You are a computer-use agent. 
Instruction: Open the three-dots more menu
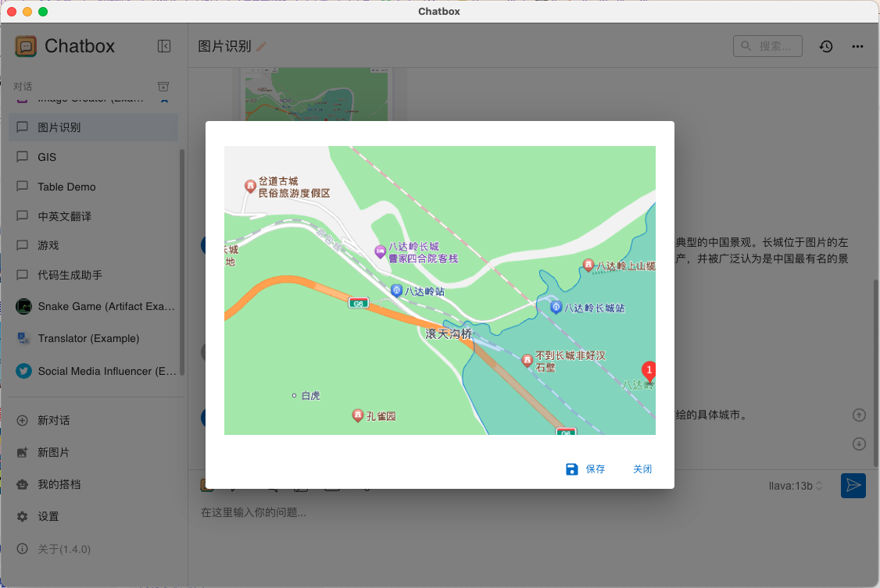pyautogui.click(x=857, y=47)
